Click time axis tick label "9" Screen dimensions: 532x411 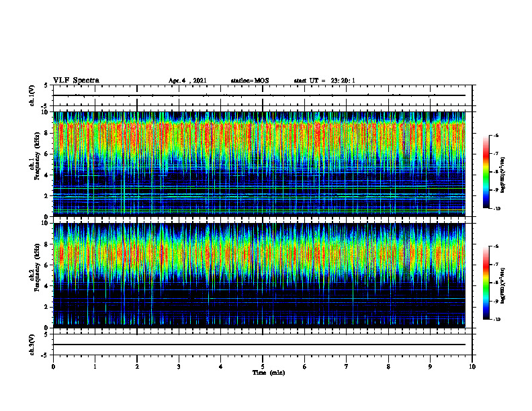[430, 367]
